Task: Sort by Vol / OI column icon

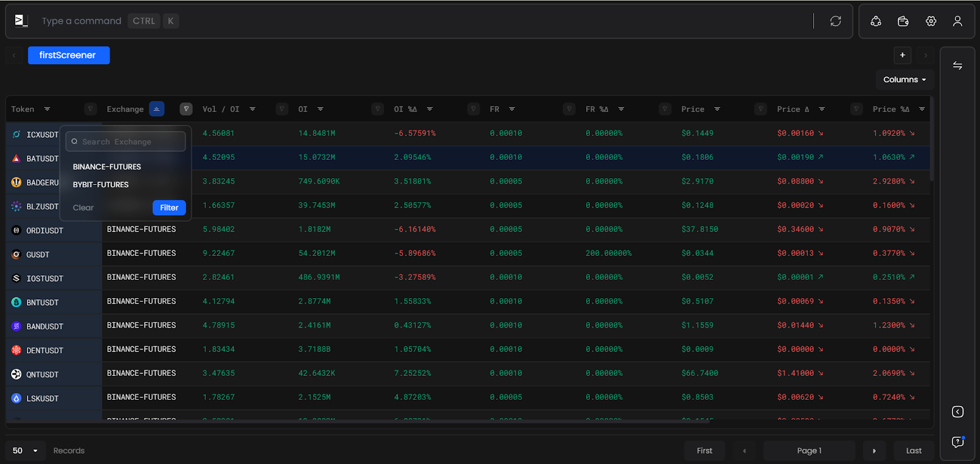Action: click(x=252, y=109)
